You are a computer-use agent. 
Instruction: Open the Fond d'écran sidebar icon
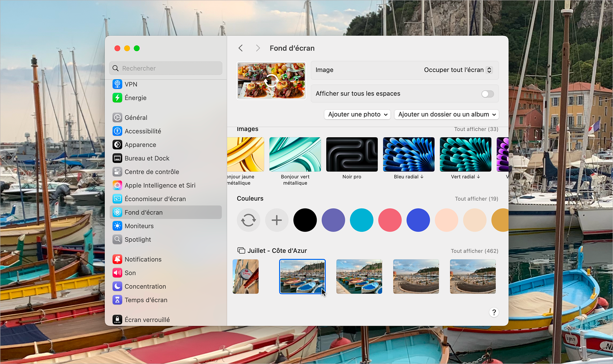117,212
